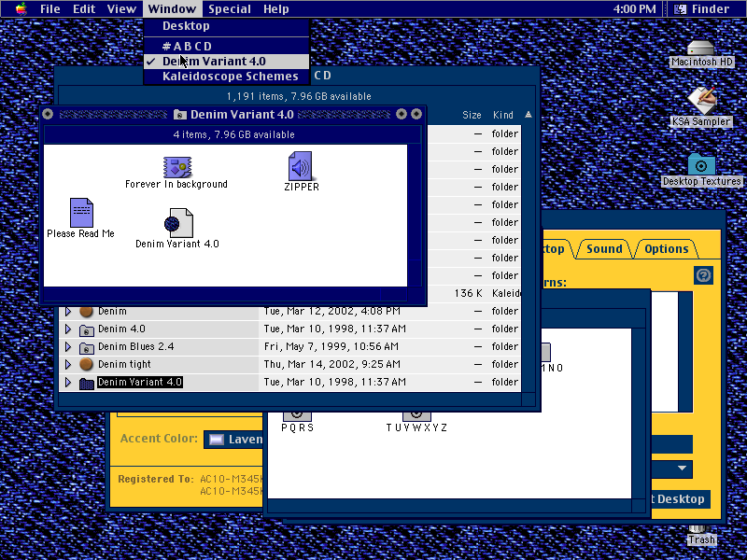Select the ZIPPER sound file icon

click(x=300, y=166)
